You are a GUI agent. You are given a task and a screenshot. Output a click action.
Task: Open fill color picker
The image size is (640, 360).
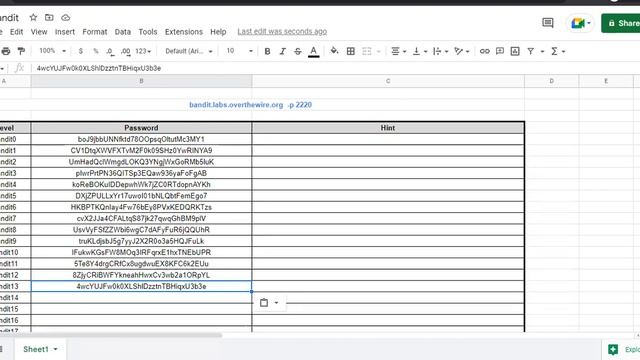[334, 51]
